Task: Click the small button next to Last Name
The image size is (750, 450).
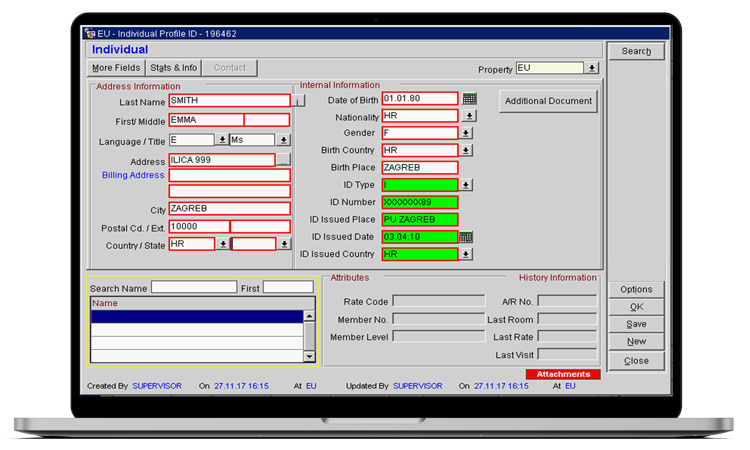Action: point(297,101)
